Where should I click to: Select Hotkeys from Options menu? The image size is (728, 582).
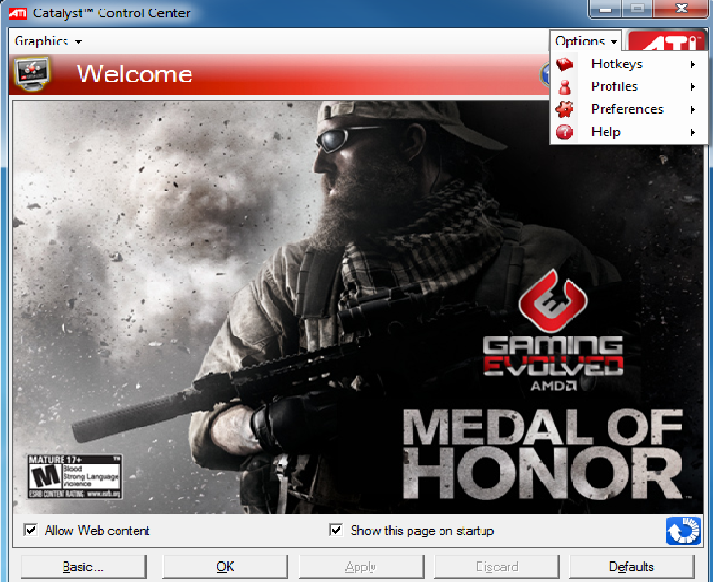(628, 64)
